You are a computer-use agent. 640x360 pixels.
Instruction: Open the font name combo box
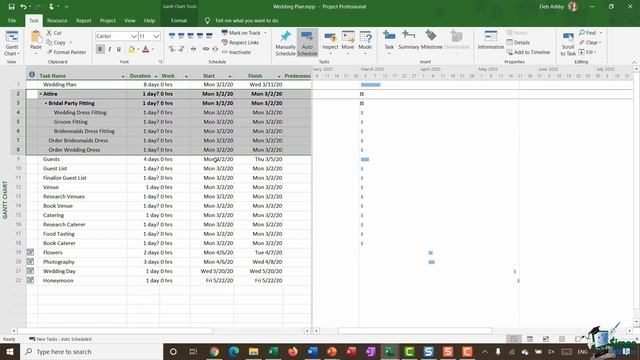click(116, 36)
